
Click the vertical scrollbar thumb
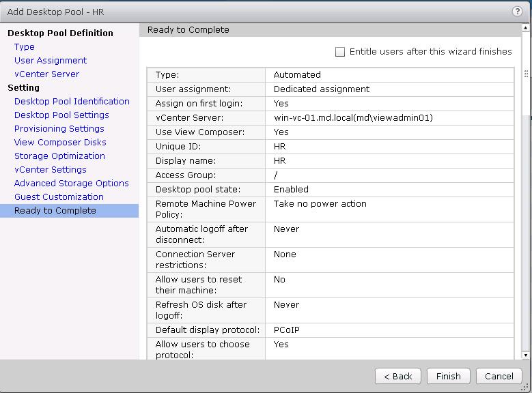(525, 74)
